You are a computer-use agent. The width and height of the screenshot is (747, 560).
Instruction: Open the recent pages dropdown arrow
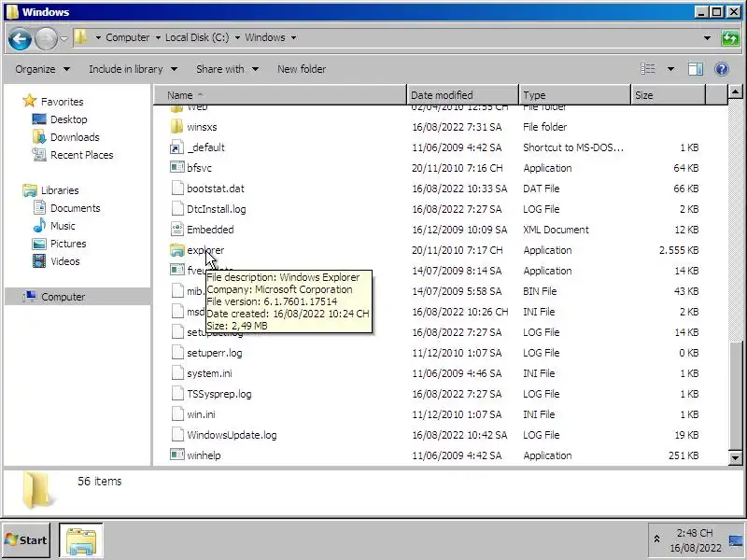(x=63, y=38)
